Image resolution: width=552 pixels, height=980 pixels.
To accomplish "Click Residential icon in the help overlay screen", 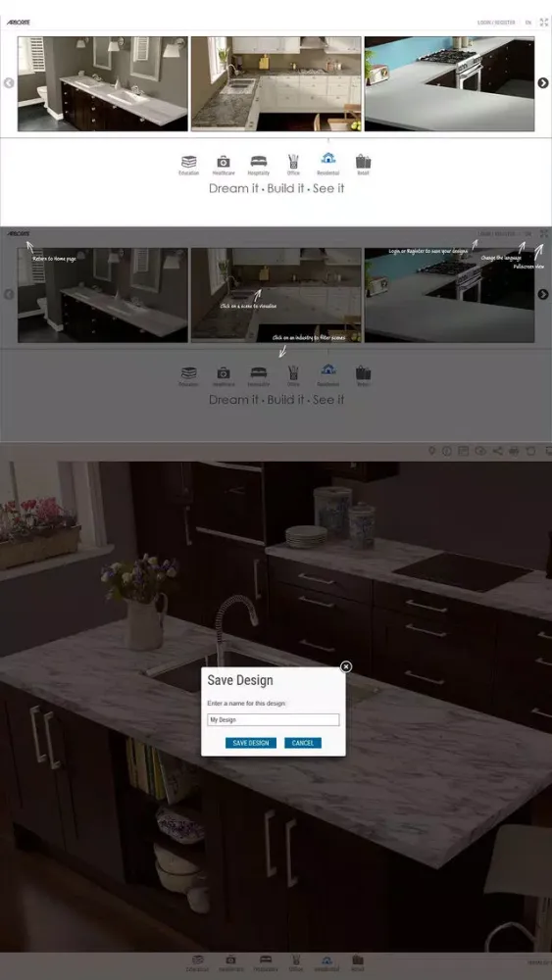I will click(328, 369).
